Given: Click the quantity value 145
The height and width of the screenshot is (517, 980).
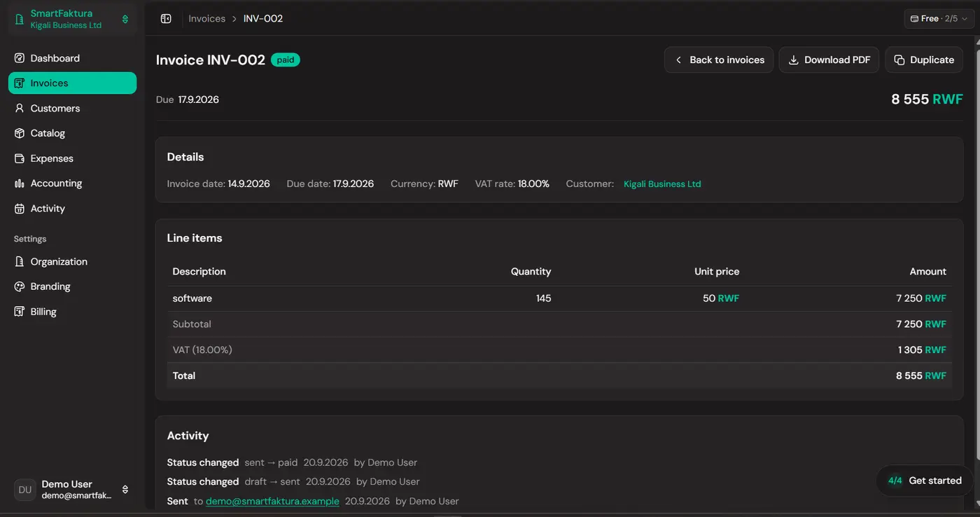Looking at the screenshot, I should (x=543, y=298).
